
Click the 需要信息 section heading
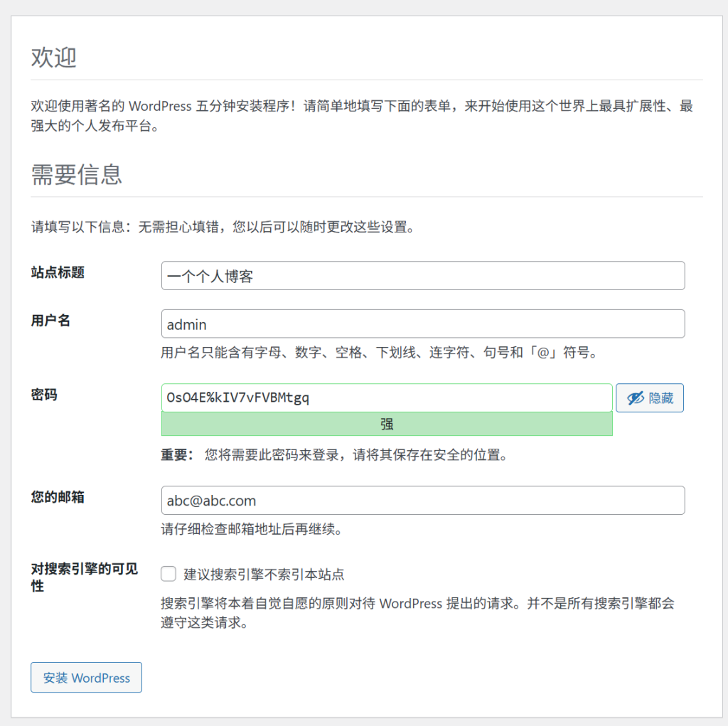[x=76, y=174]
